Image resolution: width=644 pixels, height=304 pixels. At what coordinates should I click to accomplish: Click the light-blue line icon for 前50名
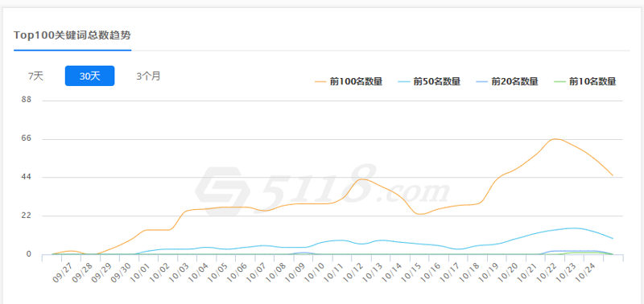(404, 82)
